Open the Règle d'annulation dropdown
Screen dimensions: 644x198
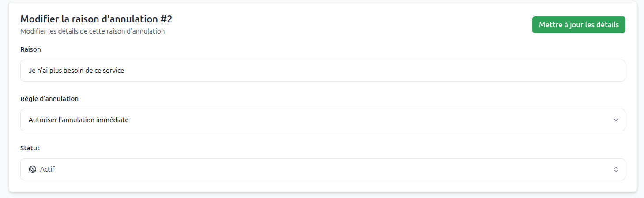(323, 120)
